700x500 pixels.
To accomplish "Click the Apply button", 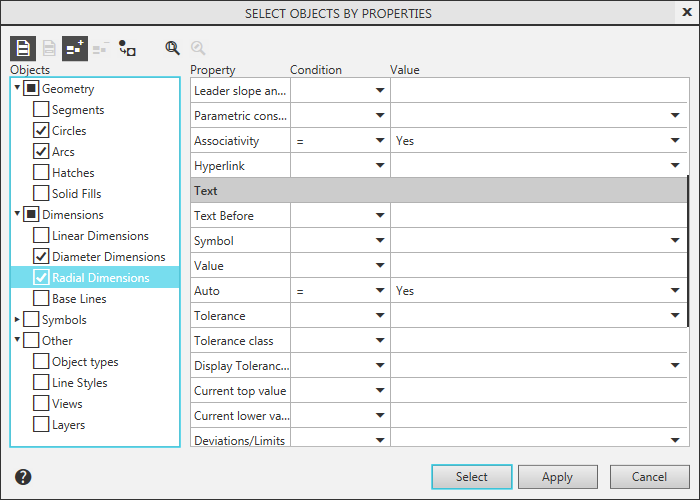I will pyautogui.click(x=557, y=477).
